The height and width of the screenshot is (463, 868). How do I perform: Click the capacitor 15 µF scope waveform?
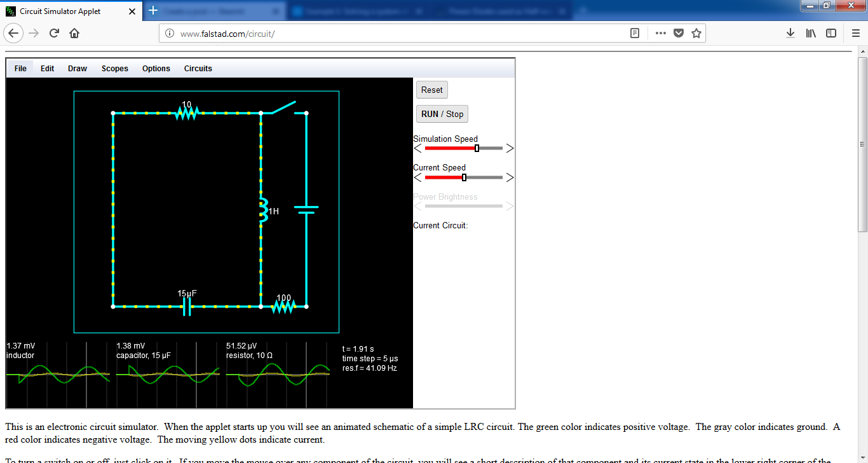(168, 374)
